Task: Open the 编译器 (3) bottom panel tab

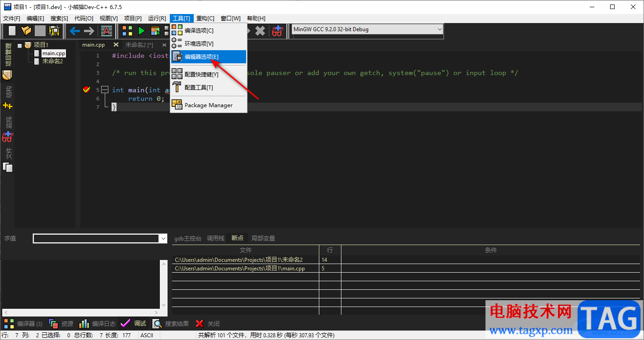Action: click(x=23, y=324)
